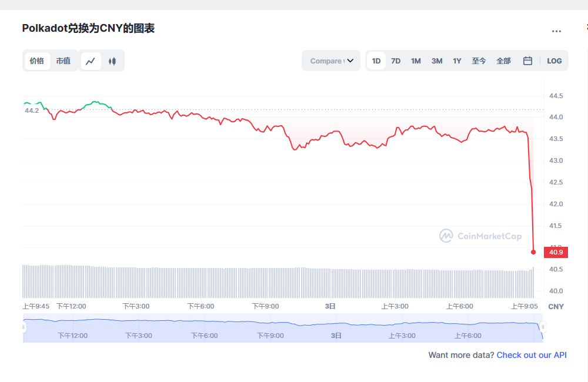This screenshot has height=382, width=588.
Task: Click the Want more data? text
Action: (461, 355)
